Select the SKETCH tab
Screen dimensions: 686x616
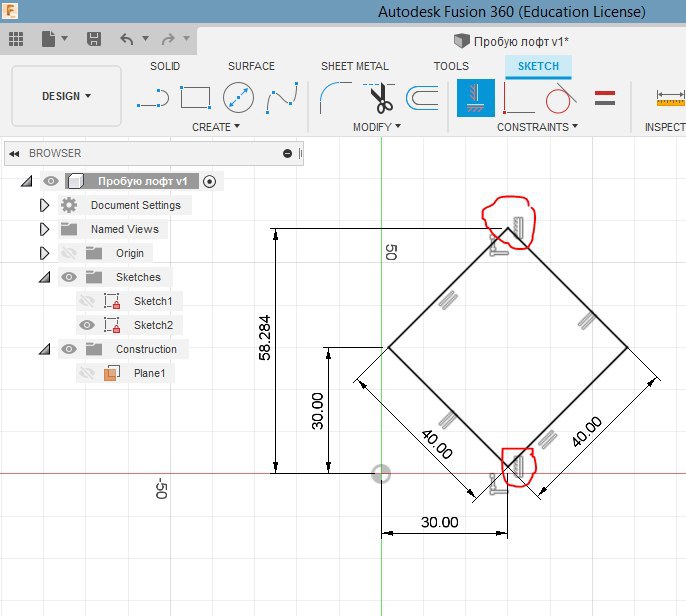point(538,66)
